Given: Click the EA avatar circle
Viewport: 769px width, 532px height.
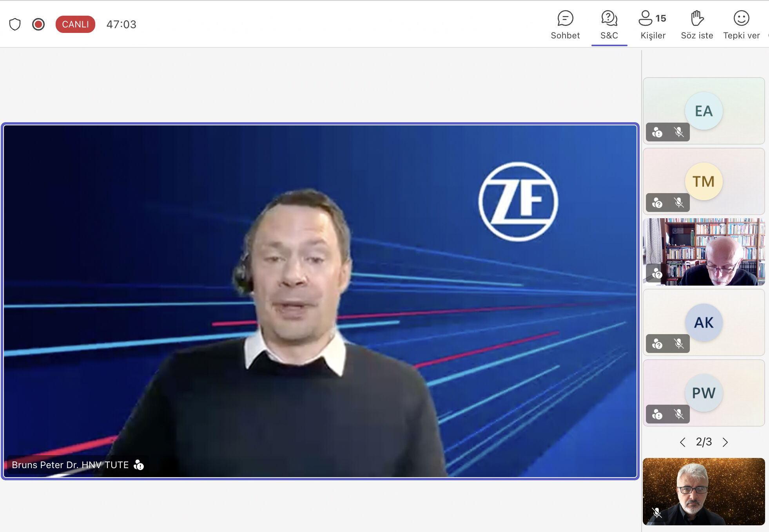Looking at the screenshot, I should [x=704, y=111].
